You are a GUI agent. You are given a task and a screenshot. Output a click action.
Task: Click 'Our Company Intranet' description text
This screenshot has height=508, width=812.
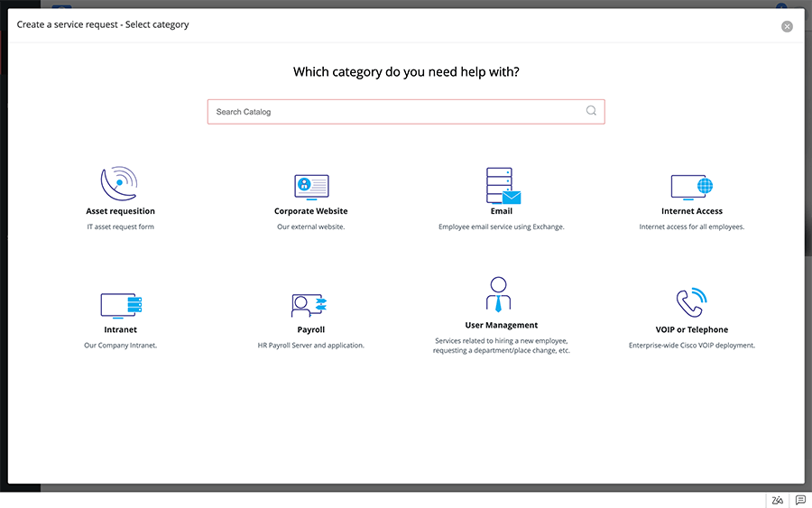click(120, 346)
